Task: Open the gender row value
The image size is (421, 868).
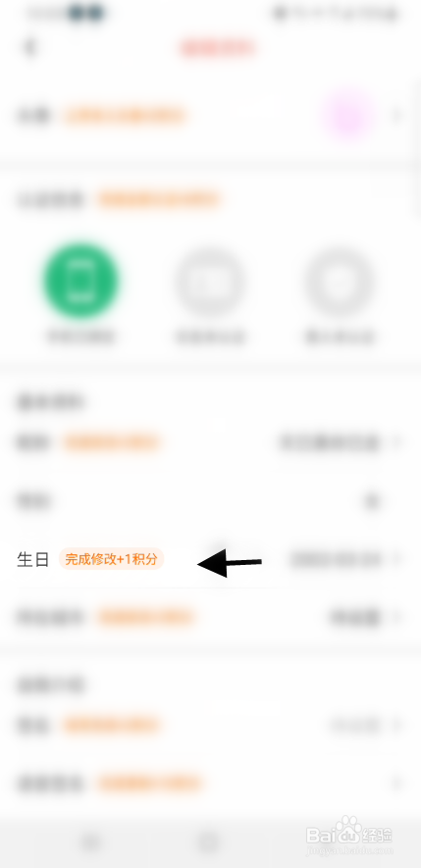Action: [372, 501]
